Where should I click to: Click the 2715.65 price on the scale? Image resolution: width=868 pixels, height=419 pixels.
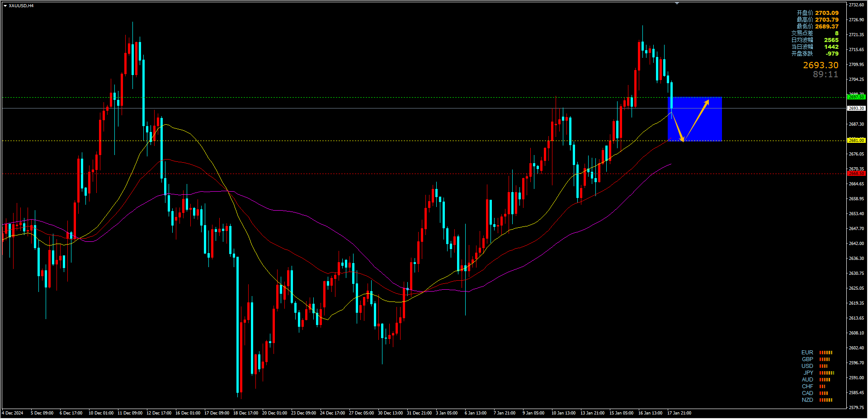pyautogui.click(x=856, y=50)
